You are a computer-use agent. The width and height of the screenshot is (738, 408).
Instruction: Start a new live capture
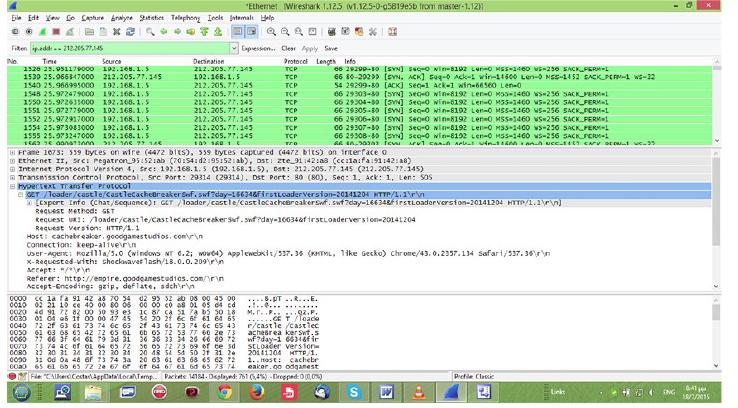click(42, 32)
